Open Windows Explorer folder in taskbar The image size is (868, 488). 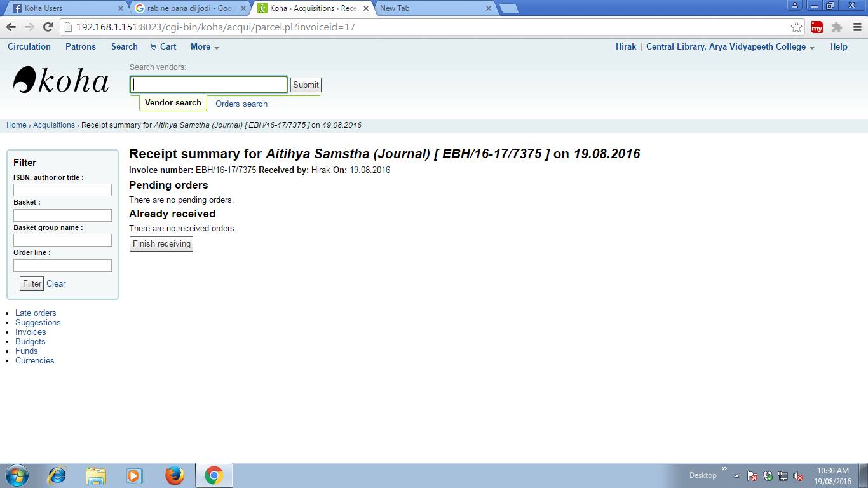point(96,475)
